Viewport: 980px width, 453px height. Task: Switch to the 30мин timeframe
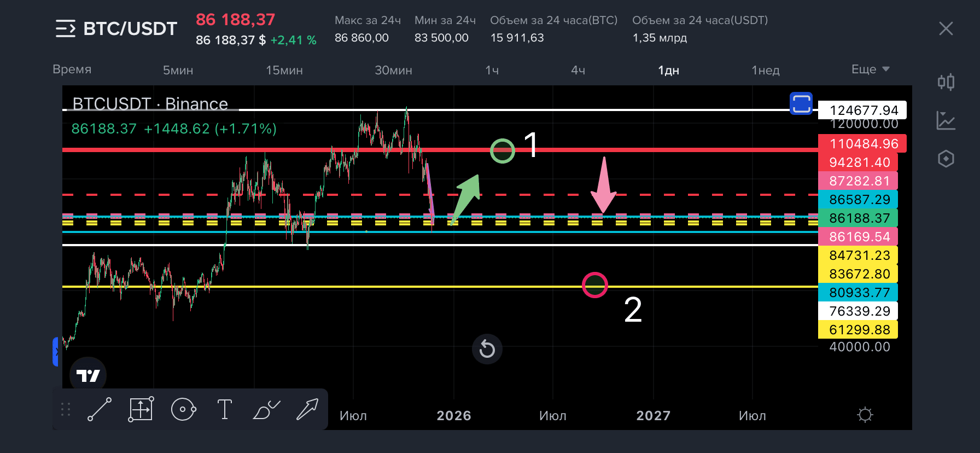click(x=393, y=70)
